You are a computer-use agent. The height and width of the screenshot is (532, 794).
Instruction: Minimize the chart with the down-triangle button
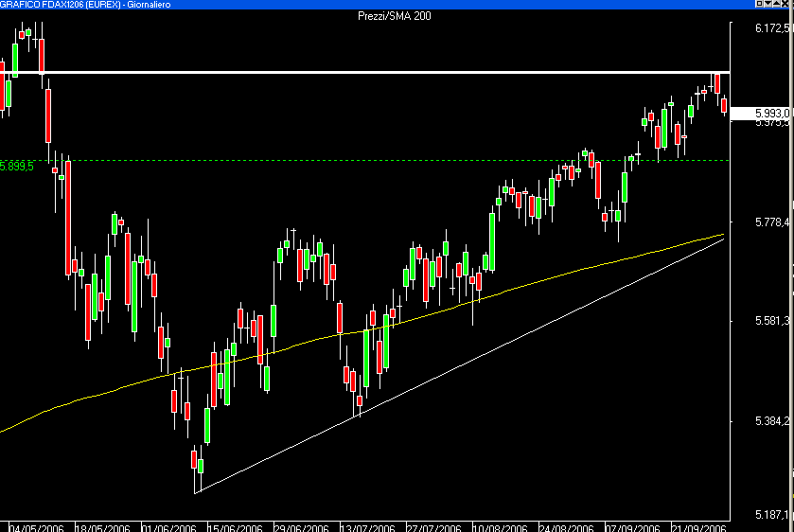pyautogui.click(x=768, y=4)
